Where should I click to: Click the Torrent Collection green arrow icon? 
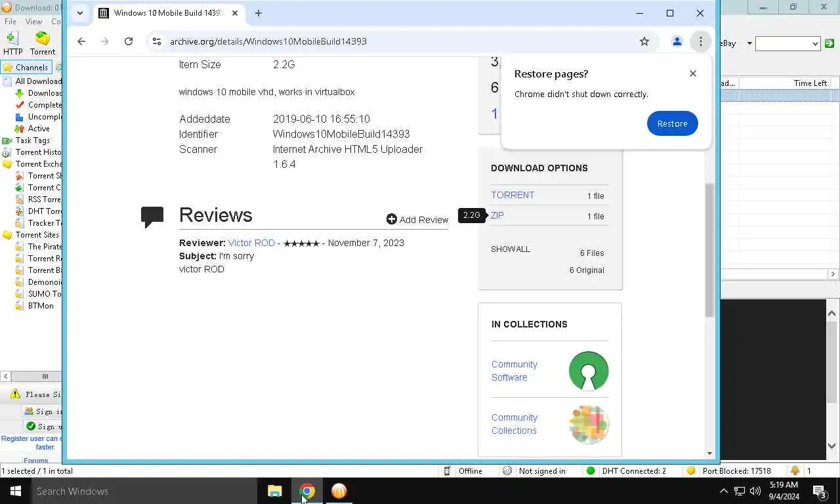point(20,188)
